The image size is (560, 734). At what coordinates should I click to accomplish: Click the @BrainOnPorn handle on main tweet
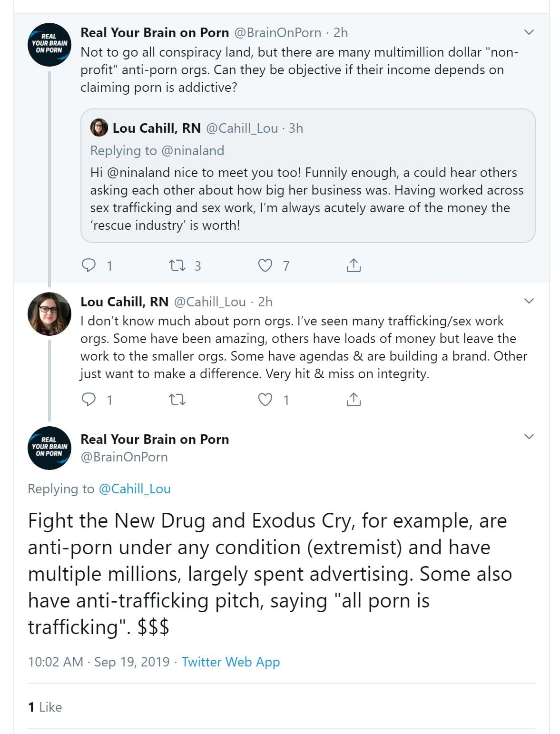[124, 457]
